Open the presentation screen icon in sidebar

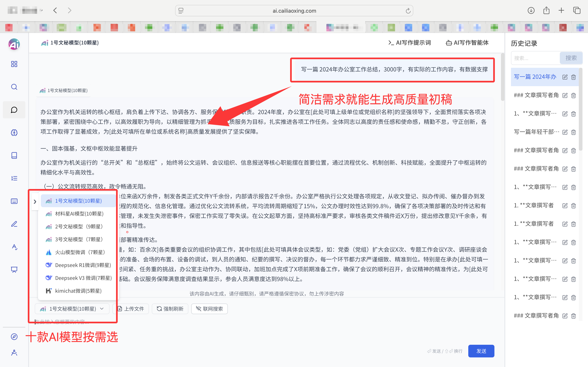pyautogui.click(x=14, y=270)
